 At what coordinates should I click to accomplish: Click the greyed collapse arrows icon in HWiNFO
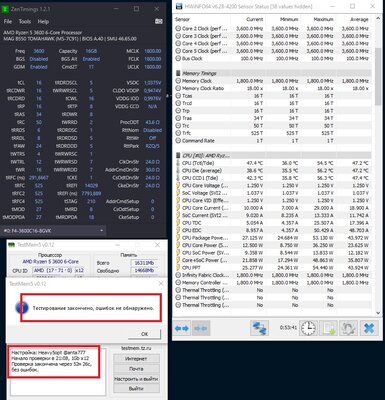[x=201, y=328]
